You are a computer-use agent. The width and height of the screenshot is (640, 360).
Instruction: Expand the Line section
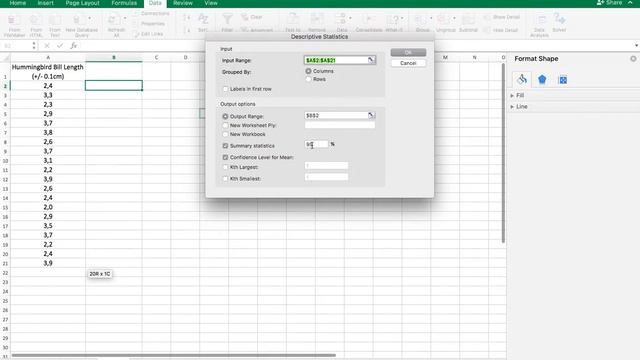(x=512, y=107)
